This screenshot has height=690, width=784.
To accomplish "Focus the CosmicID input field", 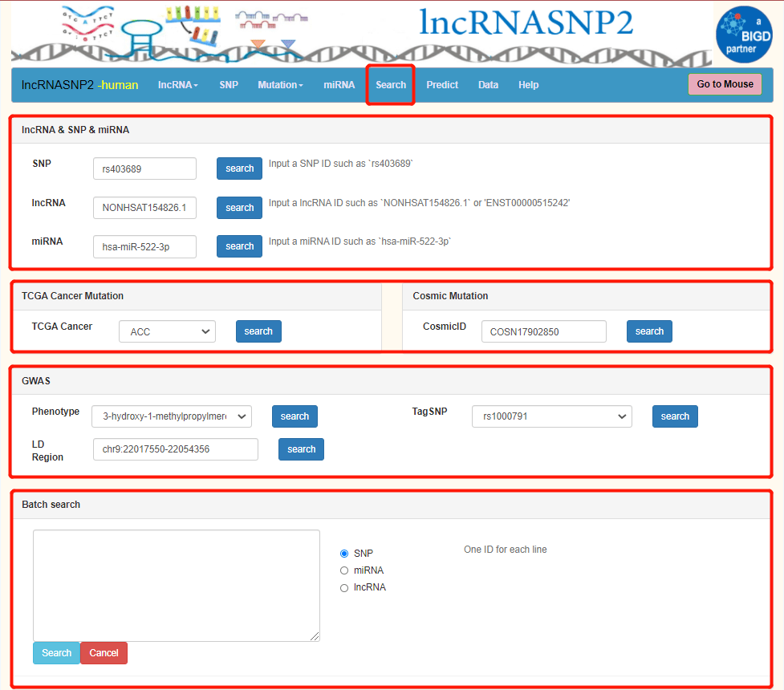I will coord(544,331).
